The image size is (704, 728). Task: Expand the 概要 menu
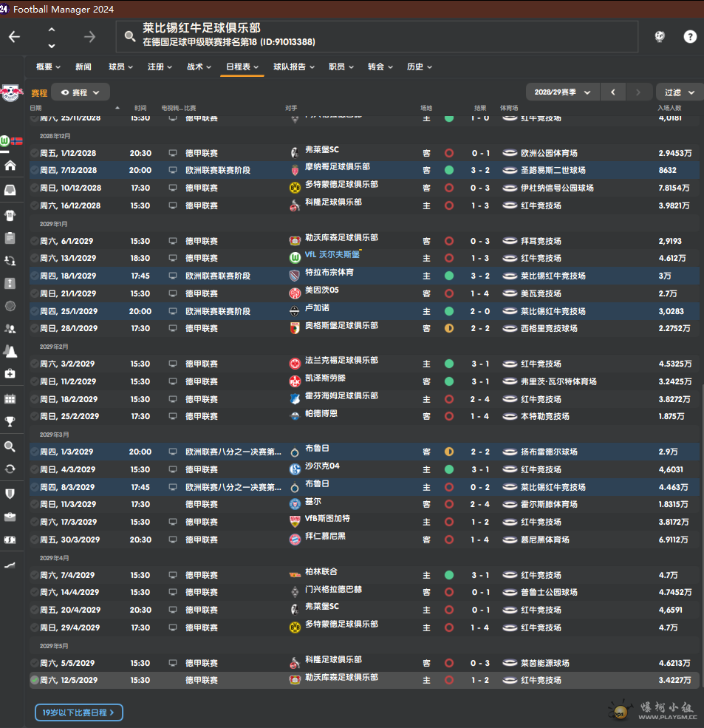[48, 67]
